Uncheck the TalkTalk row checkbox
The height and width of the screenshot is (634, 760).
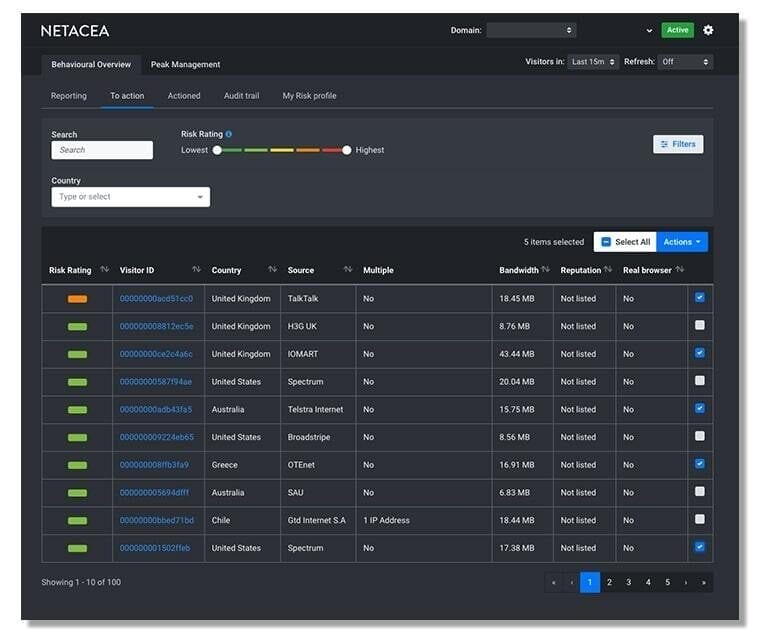click(699, 298)
